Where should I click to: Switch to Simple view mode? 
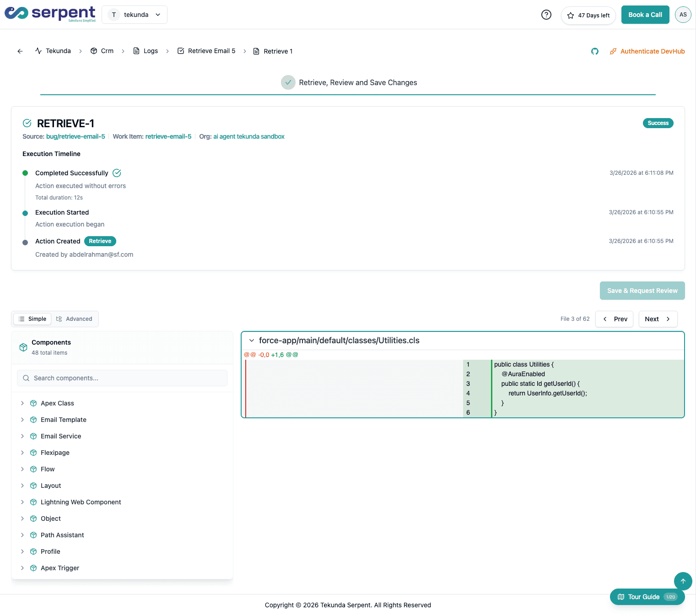coord(32,319)
